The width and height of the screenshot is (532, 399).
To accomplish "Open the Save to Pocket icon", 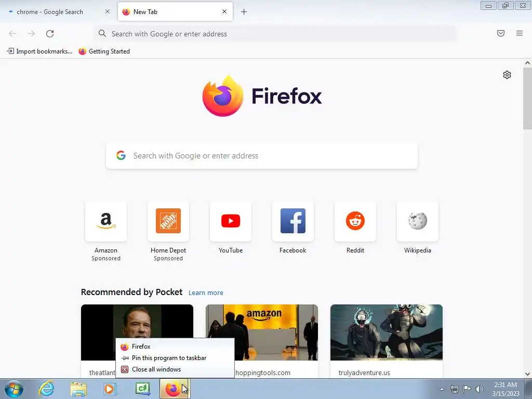I will (501, 33).
